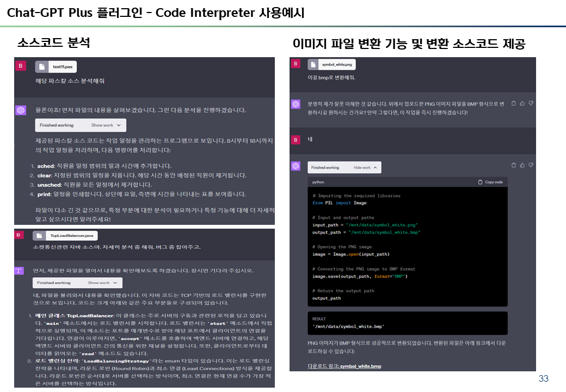Collapse the Hide work panel above the python code
Viewport: 566px width, 392px height.
point(365,168)
